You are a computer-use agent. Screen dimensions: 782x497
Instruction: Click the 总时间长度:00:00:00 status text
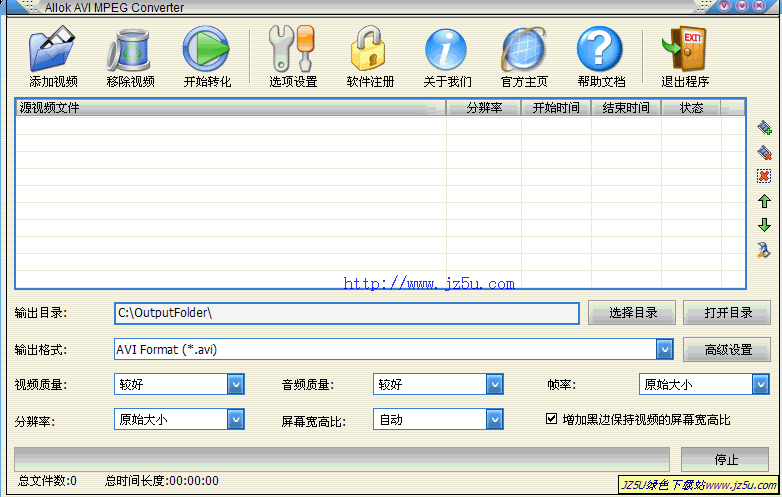[x=162, y=481]
